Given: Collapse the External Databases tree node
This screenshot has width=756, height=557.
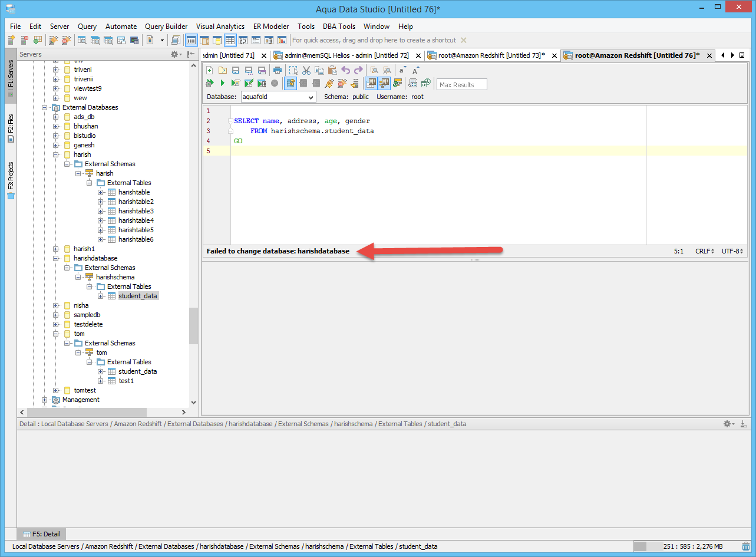Looking at the screenshot, I should (x=45, y=107).
